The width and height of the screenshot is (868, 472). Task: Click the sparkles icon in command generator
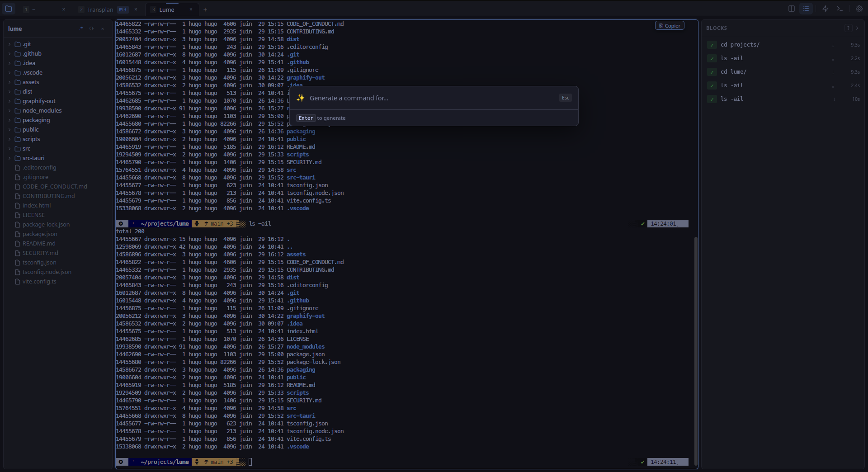[x=301, y=98]
